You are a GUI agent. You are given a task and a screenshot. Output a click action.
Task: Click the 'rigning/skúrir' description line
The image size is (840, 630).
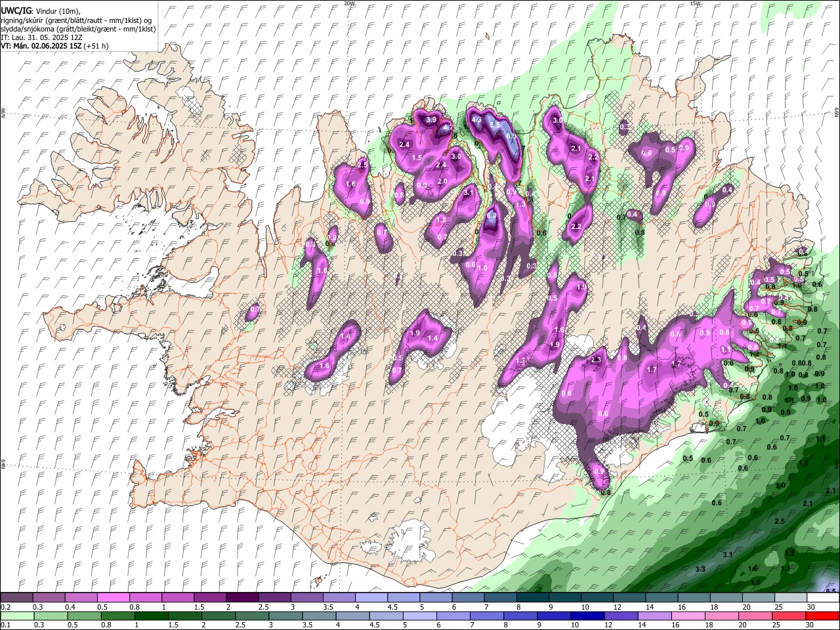pos(76,20)
